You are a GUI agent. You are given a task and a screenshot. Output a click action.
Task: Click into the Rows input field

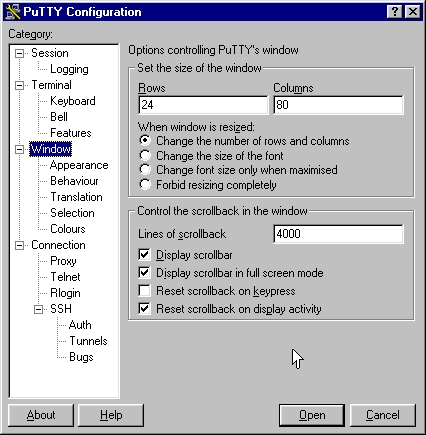[x=203, y=105]
